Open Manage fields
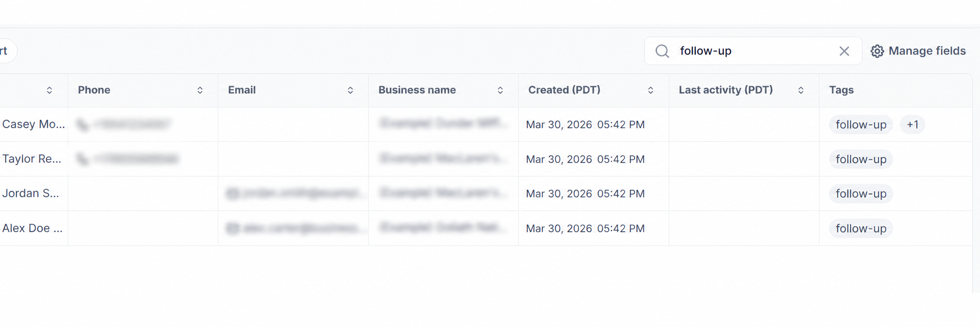Screen dimensions: 980x327 (918, 51)
